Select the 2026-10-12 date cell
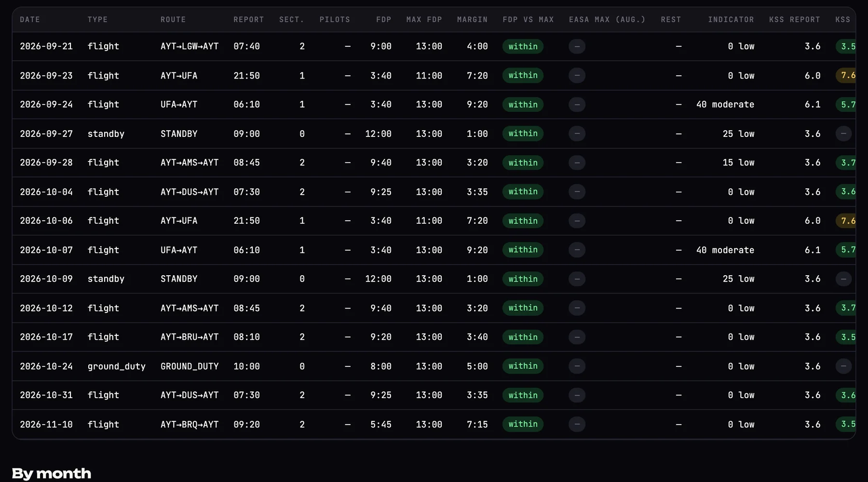Screen dimensions: 868x482 (x=46, y=308)
